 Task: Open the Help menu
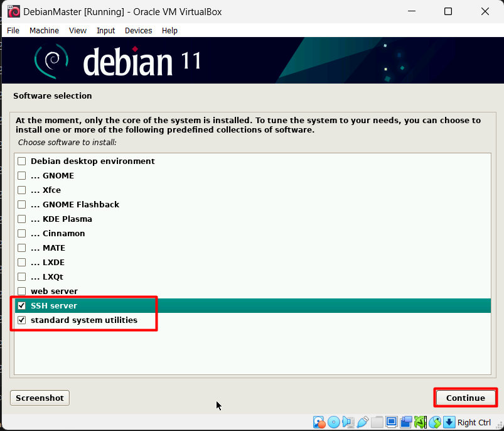click(x=169, y=31)
